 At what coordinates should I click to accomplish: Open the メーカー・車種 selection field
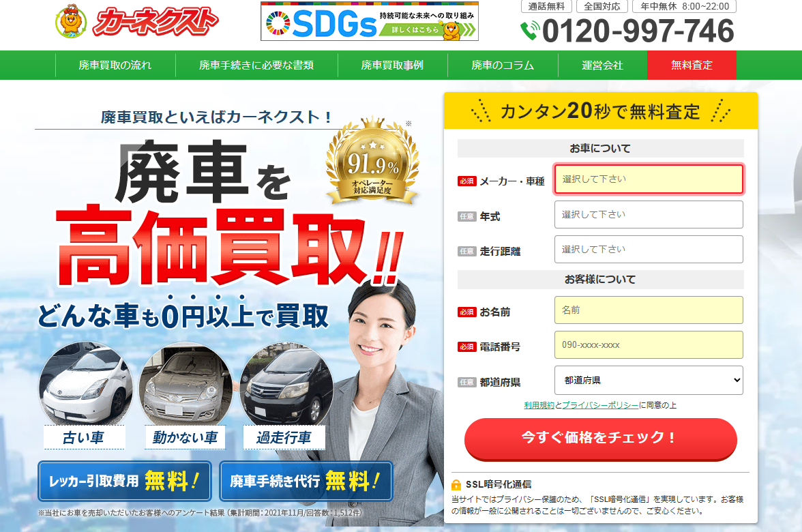click(x=649, y=179)
